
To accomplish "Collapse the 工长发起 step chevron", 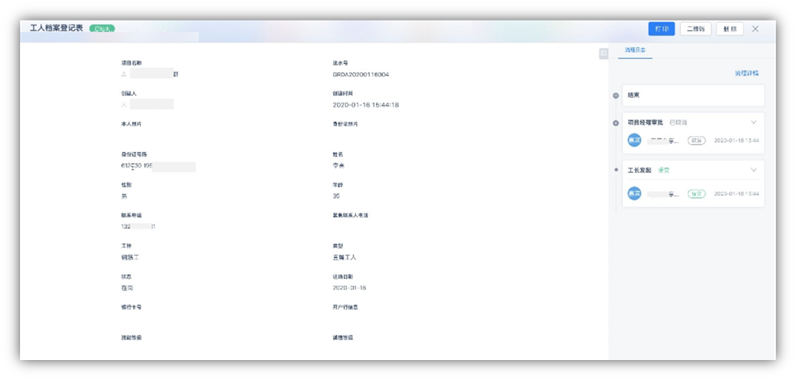I will click(x=753, y=170).
